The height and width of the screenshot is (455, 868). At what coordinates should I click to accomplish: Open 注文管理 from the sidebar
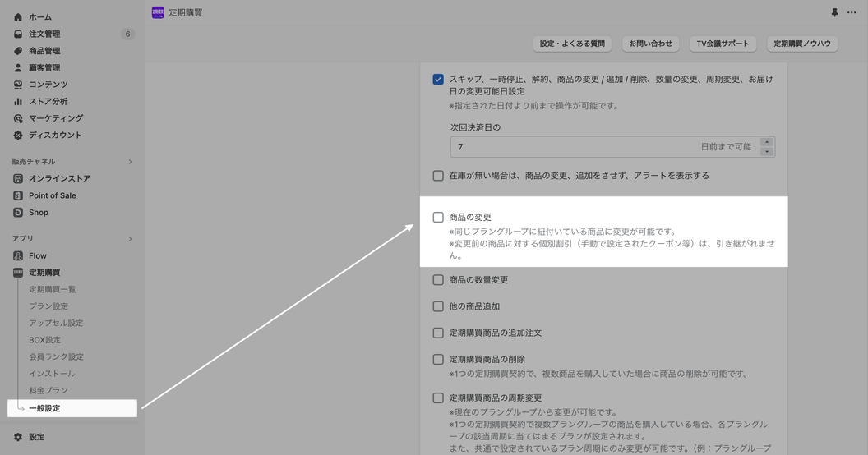point(44,34)
